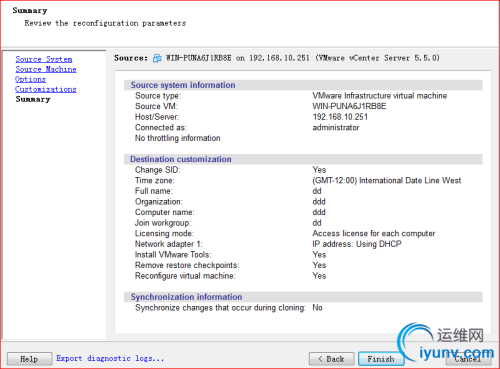The height and width of the screenshot is (369, 500).
Task: Click the Back button
Action: coord(331,359)
